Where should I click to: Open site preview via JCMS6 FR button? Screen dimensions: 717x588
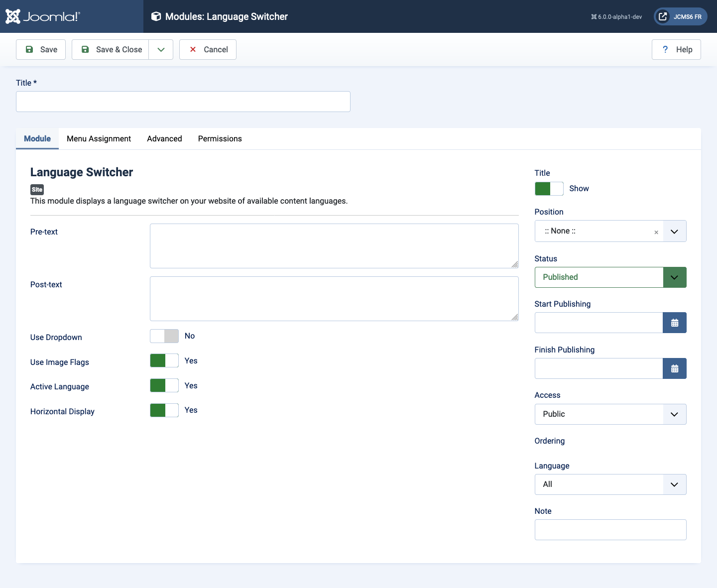681,16
